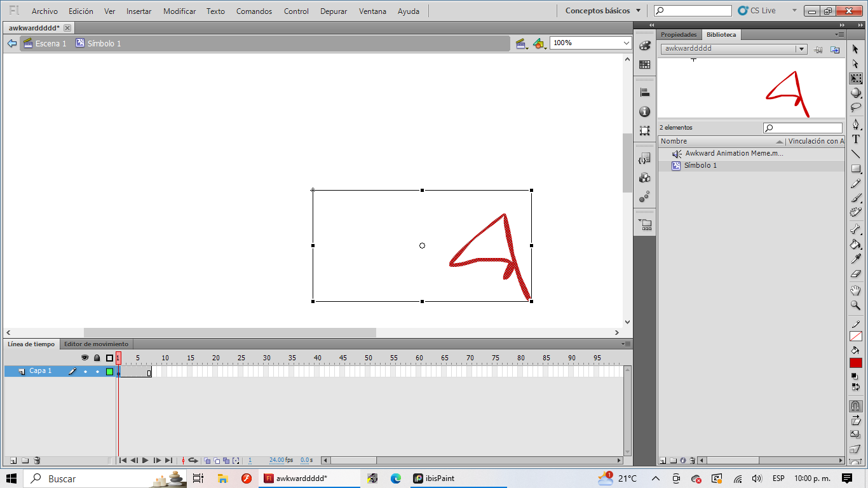
Task: Select the Lasso tool
Action: pyautogui.click(x=856, y=107)
